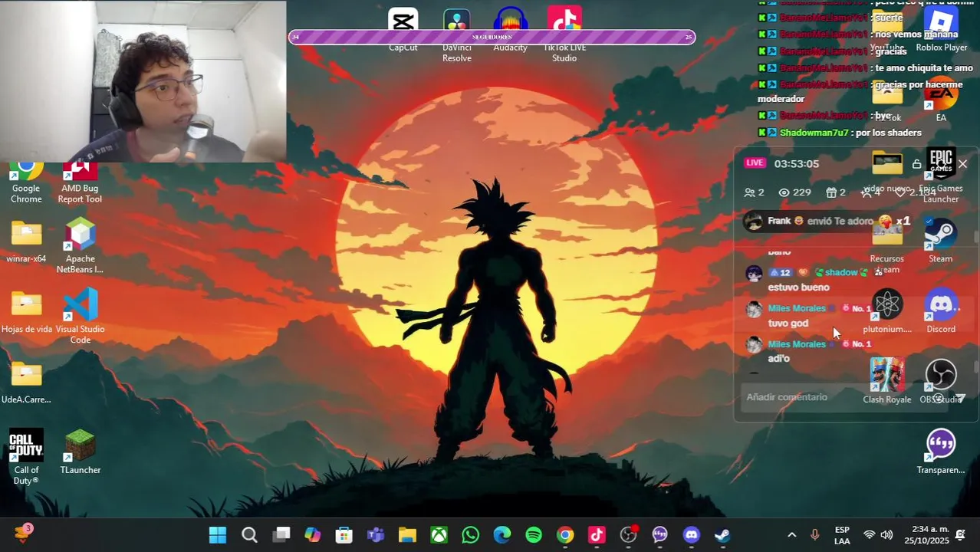Open the Transparen... chat app shortcut
The height and width of the screenshot is (552, 980).
pos(941,452)
